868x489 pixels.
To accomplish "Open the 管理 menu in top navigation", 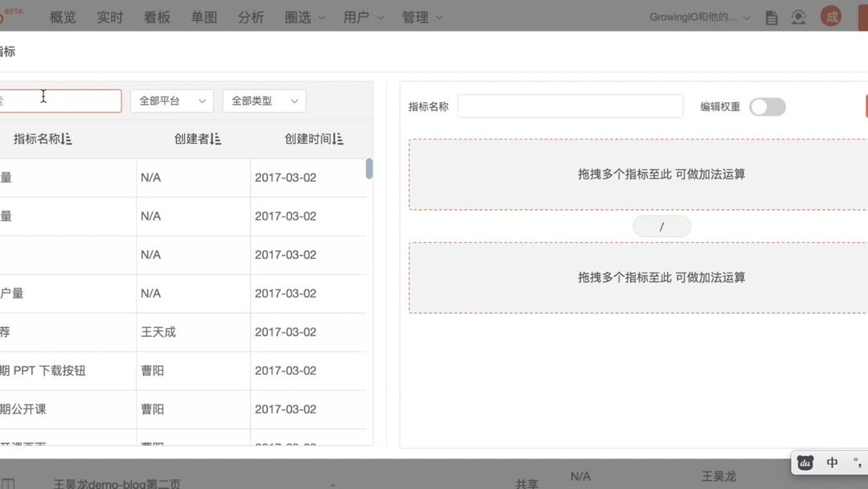I will [422, 16].
